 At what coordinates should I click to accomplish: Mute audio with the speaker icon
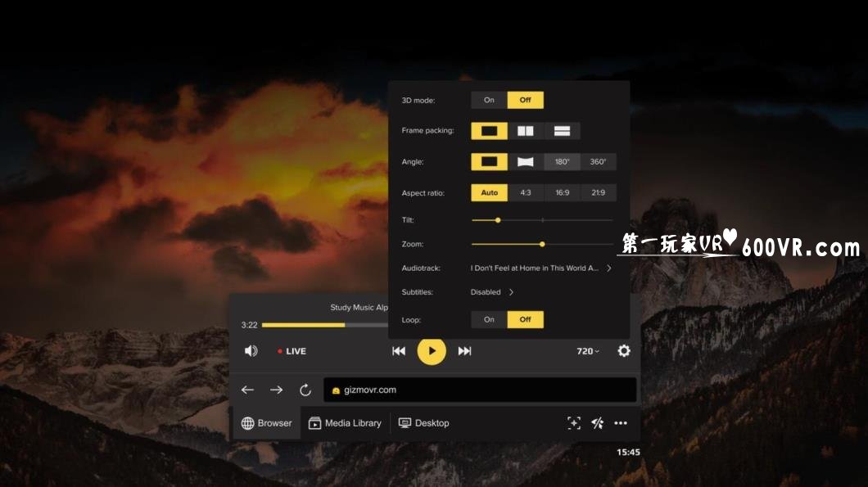coord(251,351)
